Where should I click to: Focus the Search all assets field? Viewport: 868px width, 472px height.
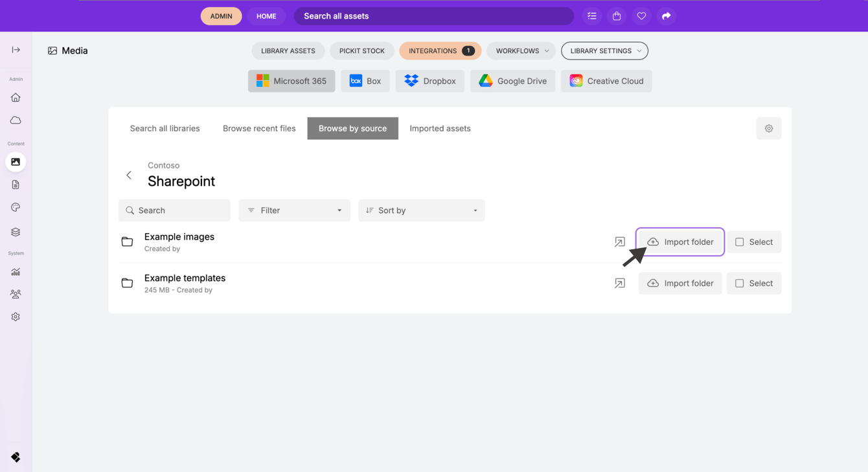434,16
